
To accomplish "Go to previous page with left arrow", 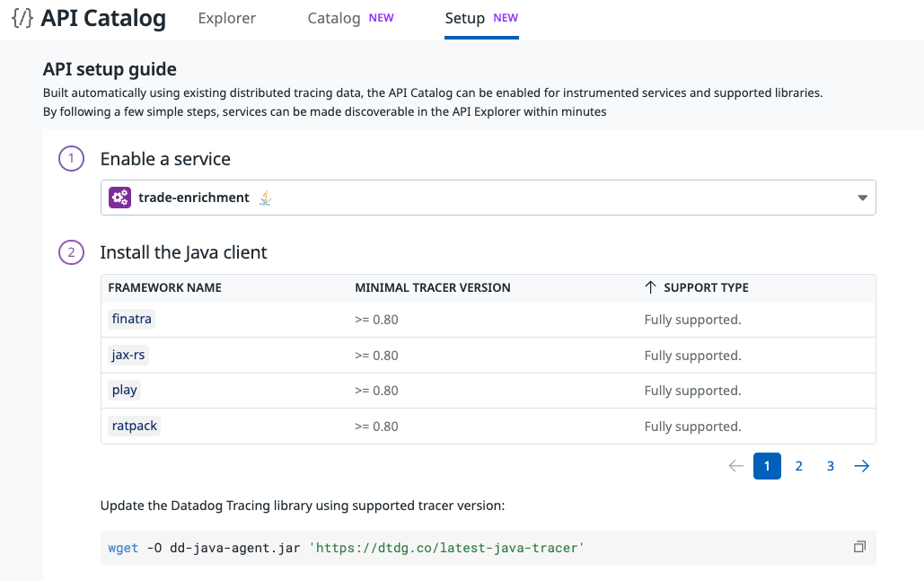I will pyautogui.click(x=735, y=466).
